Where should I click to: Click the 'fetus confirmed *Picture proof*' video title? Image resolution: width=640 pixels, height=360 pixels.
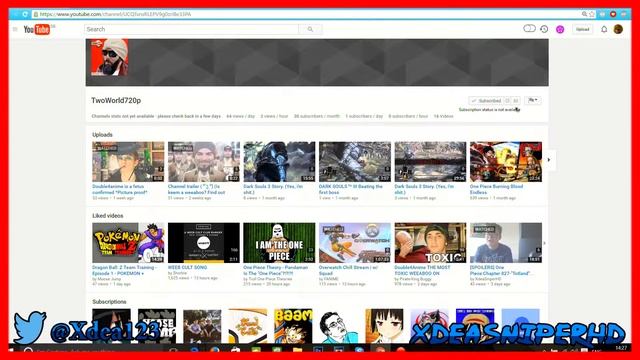pos(120,189)
